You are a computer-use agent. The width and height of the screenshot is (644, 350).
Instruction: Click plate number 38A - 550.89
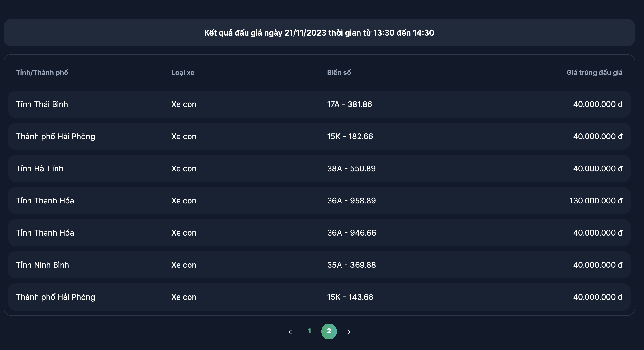(x=351, y=169)
